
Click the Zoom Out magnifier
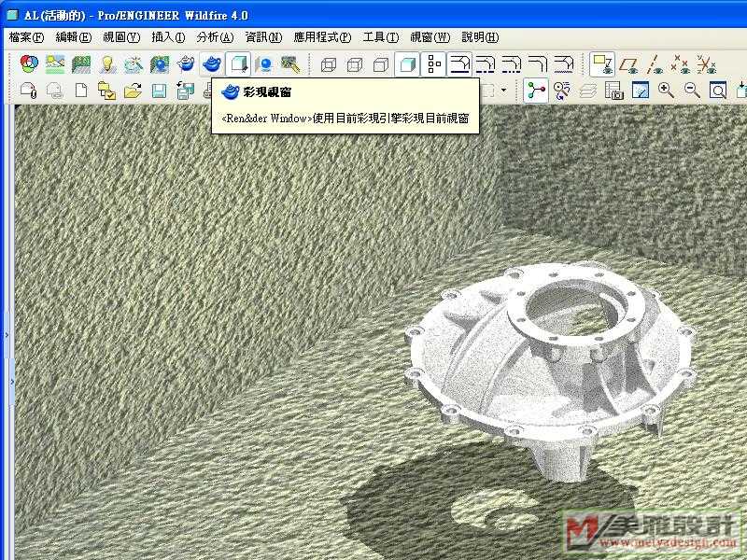click(x=692, y=90)
